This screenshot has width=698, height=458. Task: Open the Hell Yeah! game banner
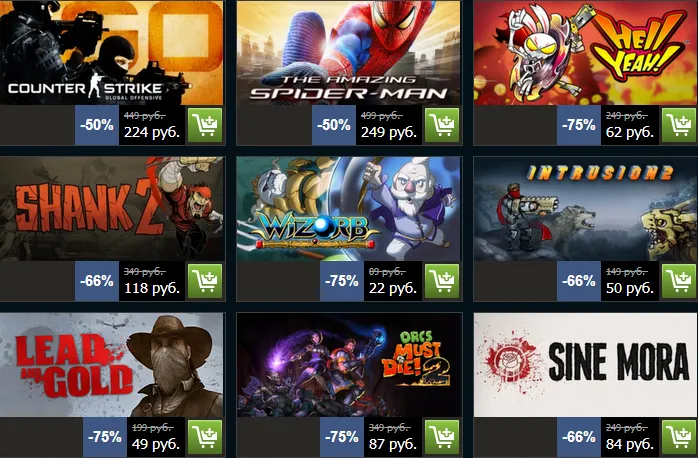[586, 53]
